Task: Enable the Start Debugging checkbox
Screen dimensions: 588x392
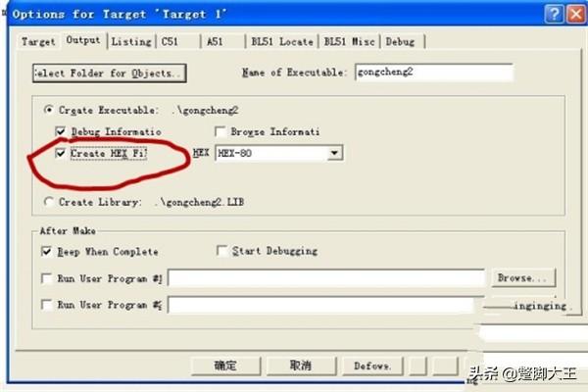Action: coord(221,250)
